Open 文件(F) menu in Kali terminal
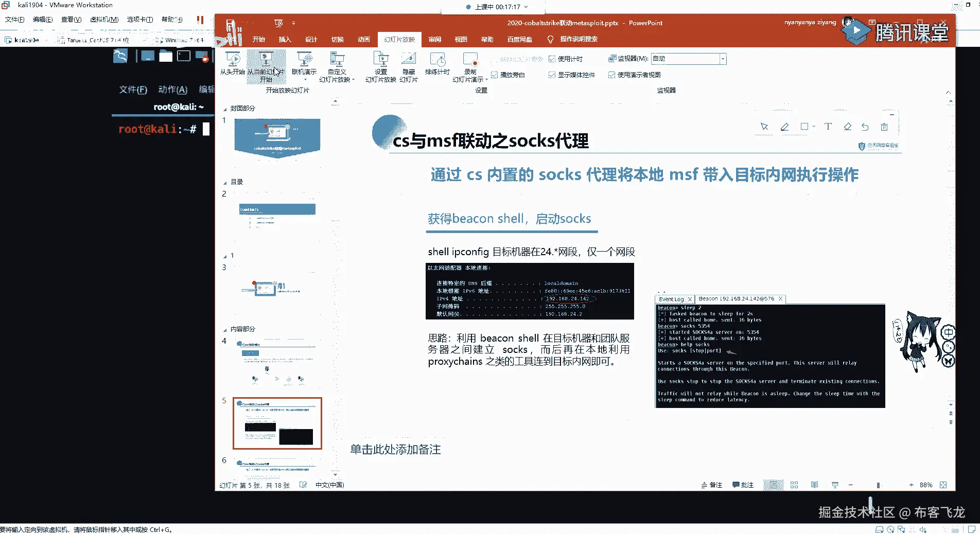Viewport: 980px width, 534px height. (x=133, y=90)
